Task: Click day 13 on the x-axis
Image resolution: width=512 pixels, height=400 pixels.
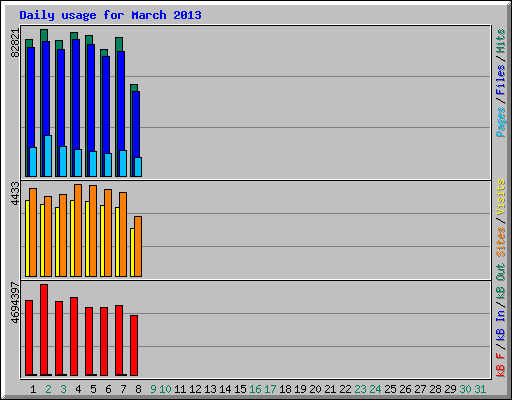Action: (x=210, y=389)
